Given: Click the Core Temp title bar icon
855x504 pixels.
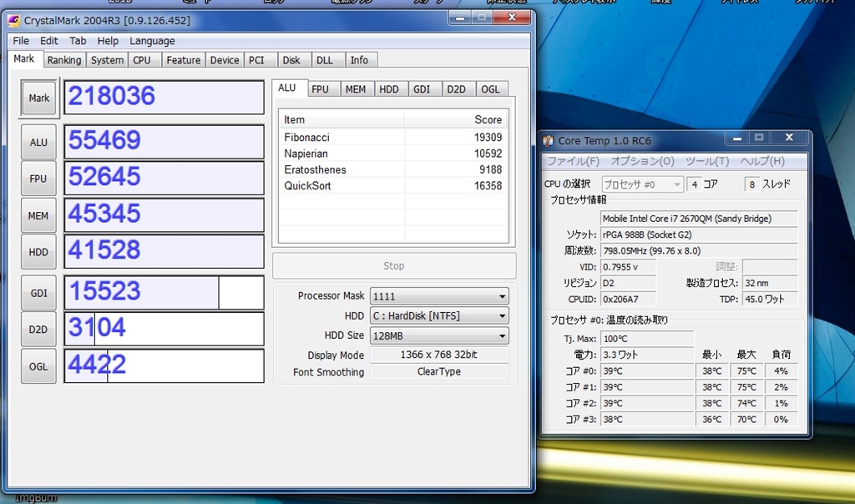Looking at the screenshot, I should point(548,140).
